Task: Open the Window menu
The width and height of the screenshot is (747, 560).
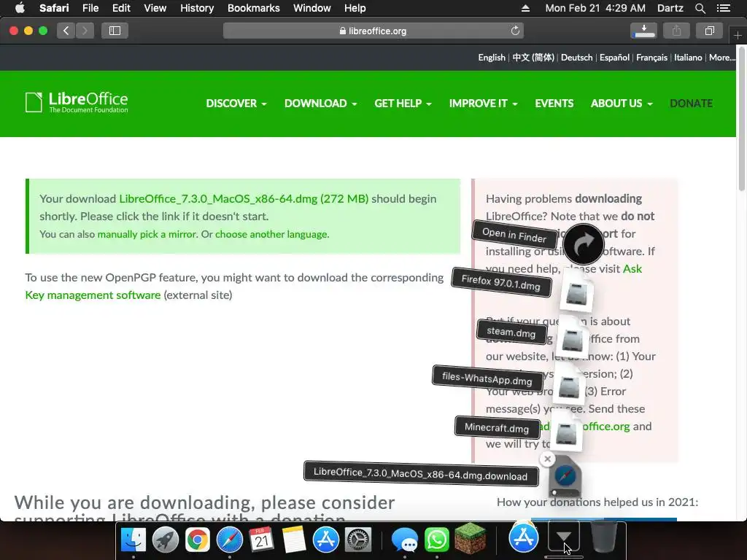Action: 311,8
